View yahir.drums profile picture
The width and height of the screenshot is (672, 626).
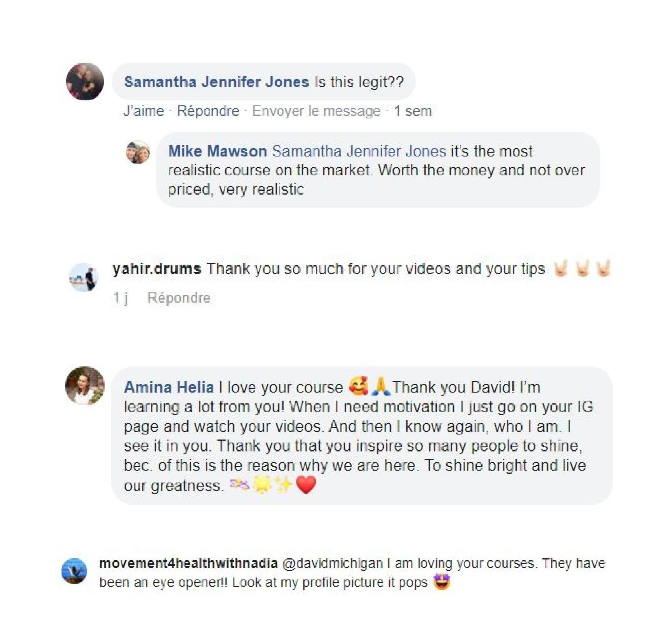point(83,277)
